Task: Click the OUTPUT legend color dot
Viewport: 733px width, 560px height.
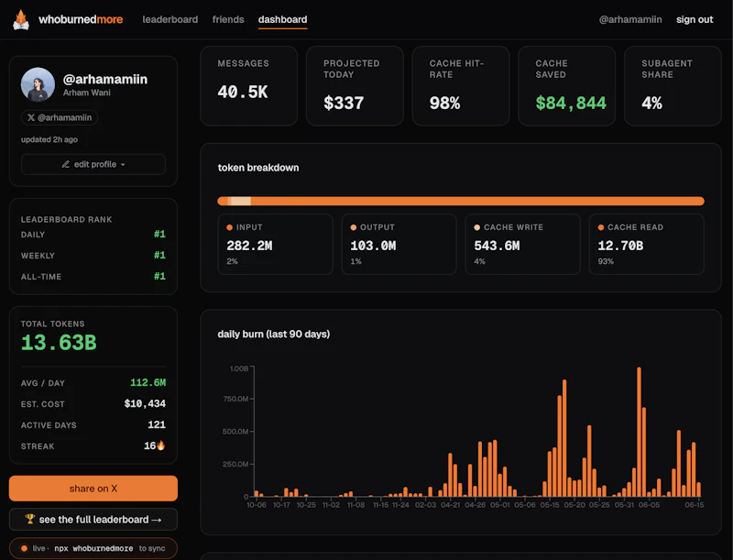Action: [354, 227]
